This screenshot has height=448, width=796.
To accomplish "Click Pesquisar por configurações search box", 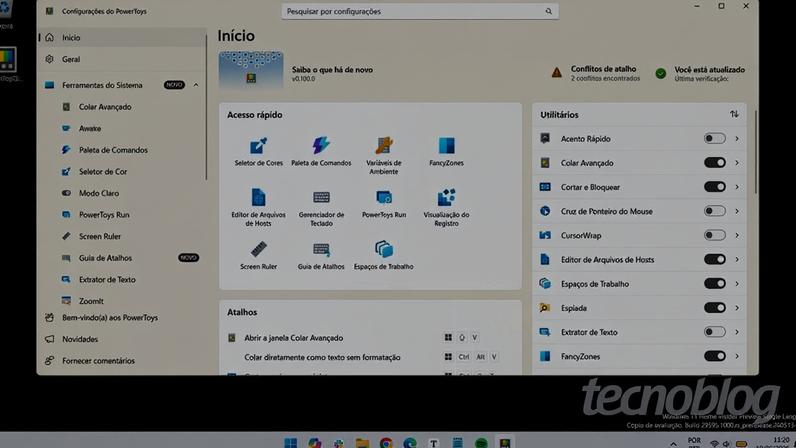I will click(x=420, y=11).
